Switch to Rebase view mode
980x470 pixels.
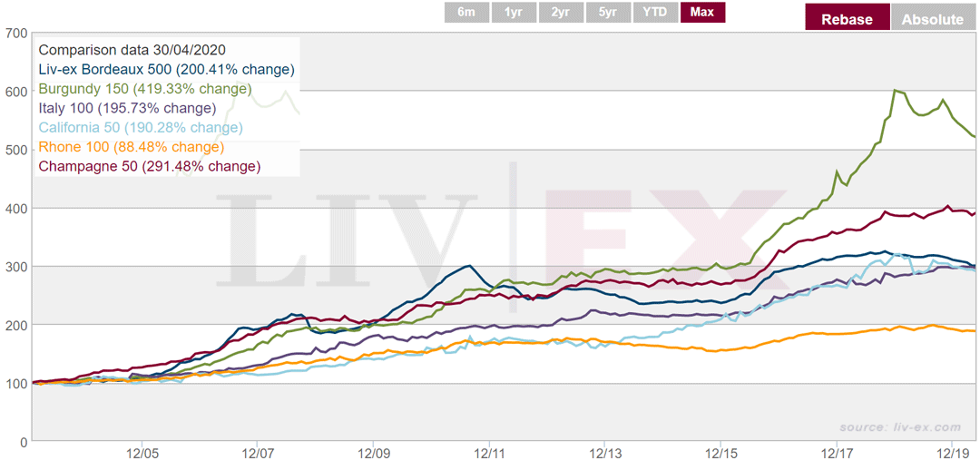tap(847, 19)
